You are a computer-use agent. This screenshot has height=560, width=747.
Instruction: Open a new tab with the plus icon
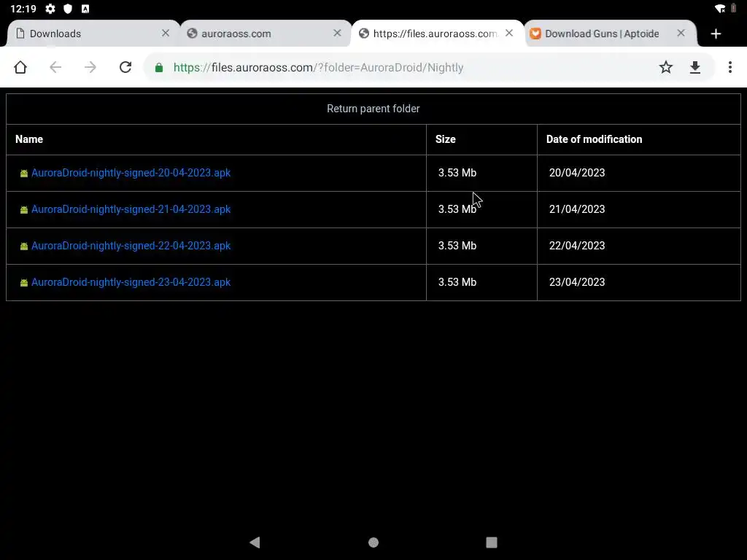(716, 34)
